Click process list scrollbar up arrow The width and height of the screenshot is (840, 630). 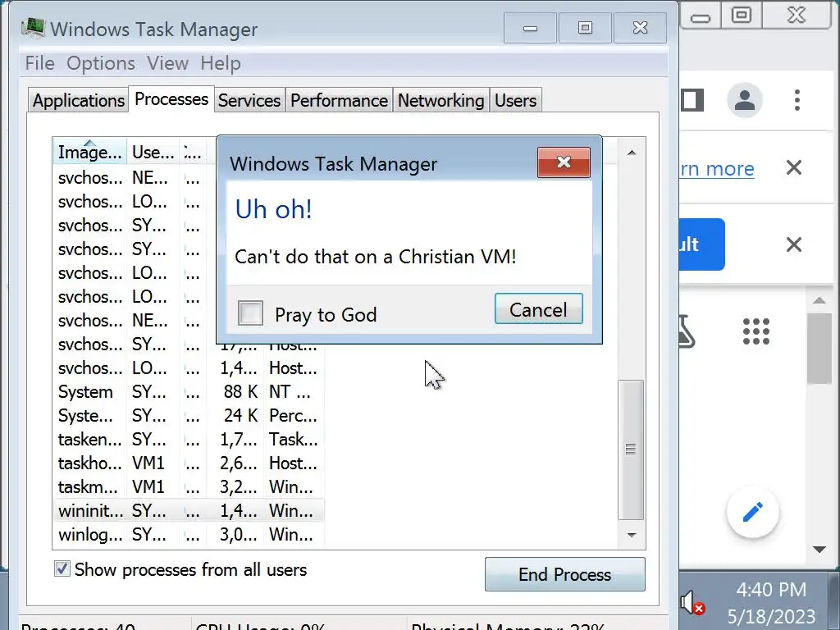632,153
